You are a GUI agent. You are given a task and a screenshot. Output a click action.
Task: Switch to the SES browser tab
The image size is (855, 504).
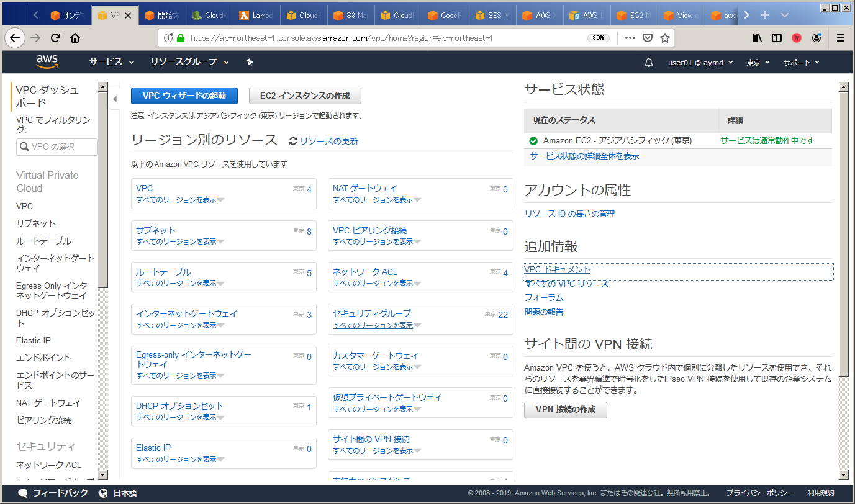(491, 15)
